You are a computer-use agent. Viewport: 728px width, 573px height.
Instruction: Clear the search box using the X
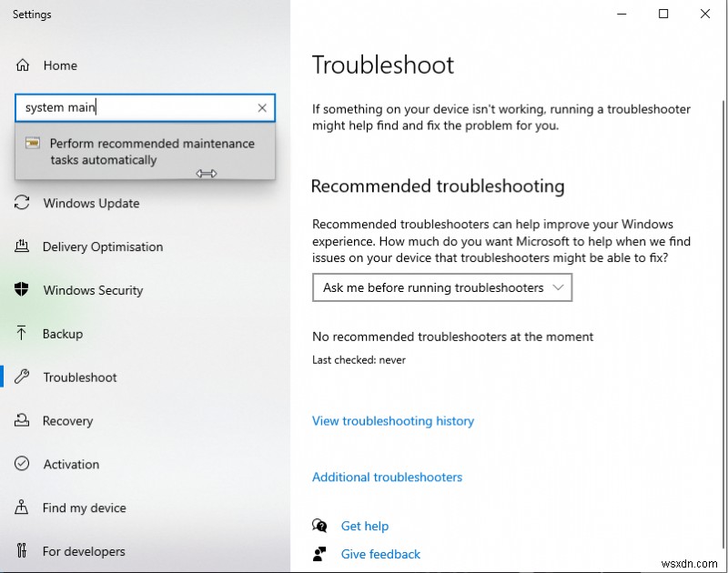(261, 107)
